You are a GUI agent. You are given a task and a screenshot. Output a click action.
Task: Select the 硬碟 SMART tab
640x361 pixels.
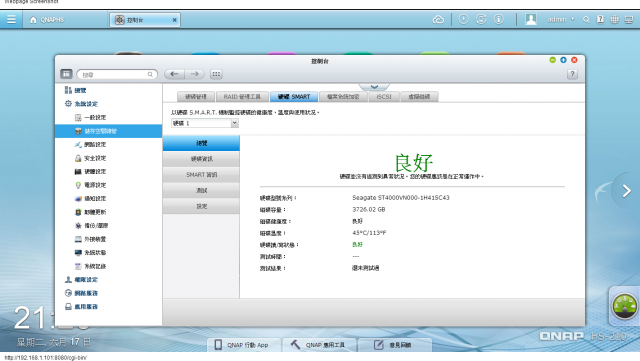(x=294, y=97)
